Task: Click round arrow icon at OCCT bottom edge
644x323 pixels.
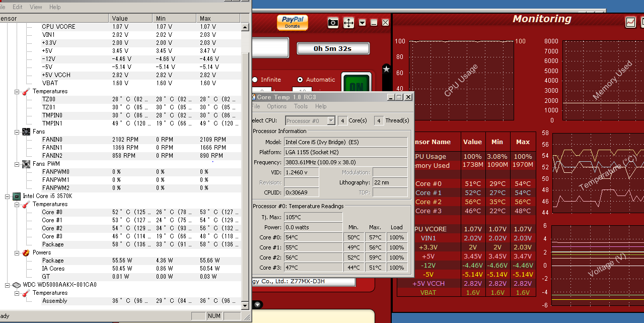Action: (x=257, y=304)
